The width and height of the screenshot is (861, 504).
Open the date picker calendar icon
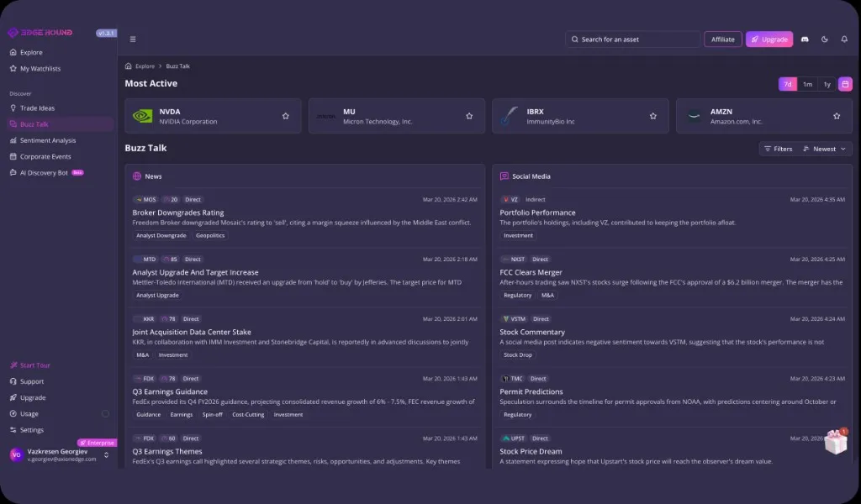pyautogui.click(x=845, y=84)
